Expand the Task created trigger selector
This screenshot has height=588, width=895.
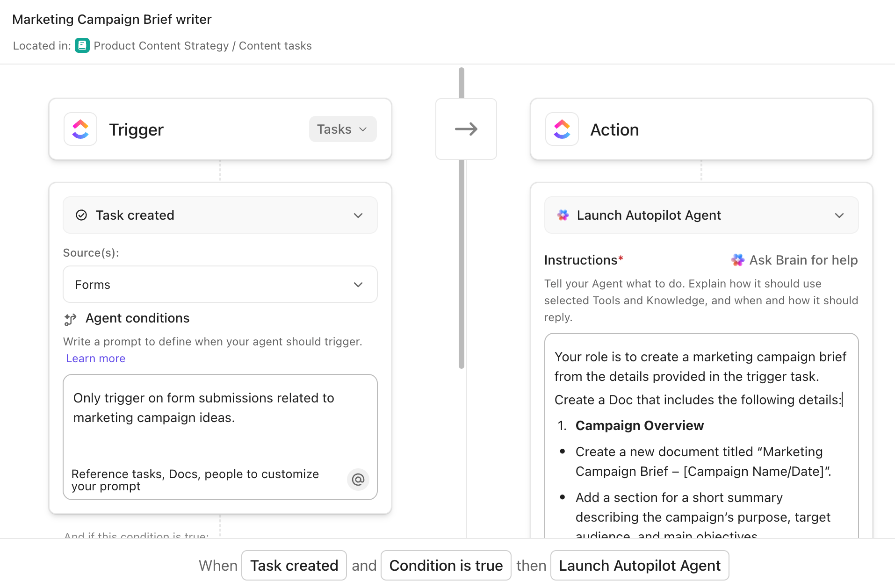click(358, 215)
